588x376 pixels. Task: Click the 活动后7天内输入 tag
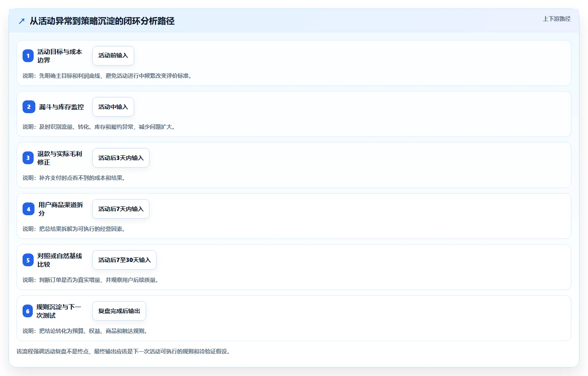tap(121, 209)
